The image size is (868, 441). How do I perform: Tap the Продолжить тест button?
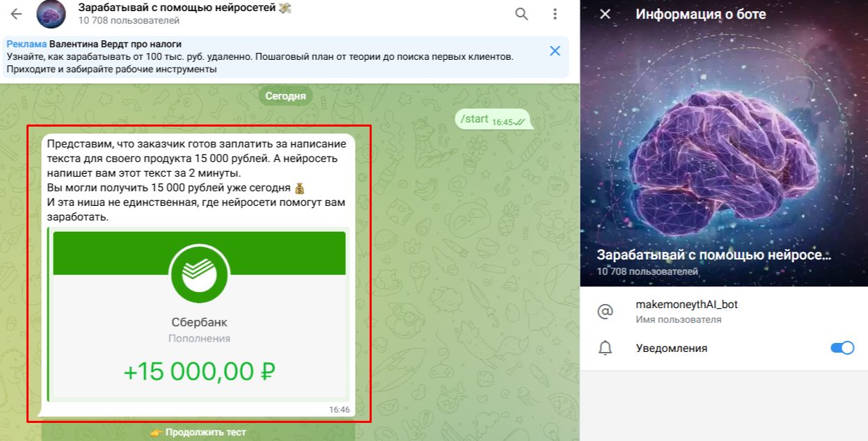(198, 432)
